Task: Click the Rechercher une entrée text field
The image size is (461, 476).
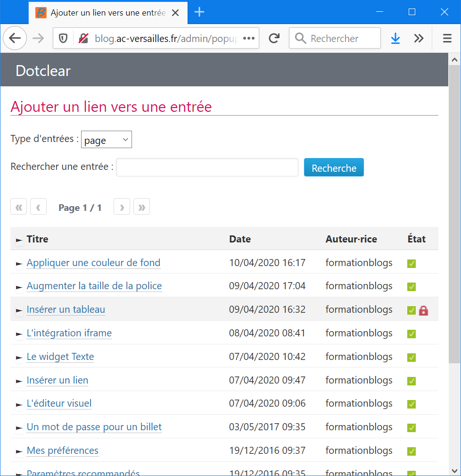Action: [x=207, y=167]
